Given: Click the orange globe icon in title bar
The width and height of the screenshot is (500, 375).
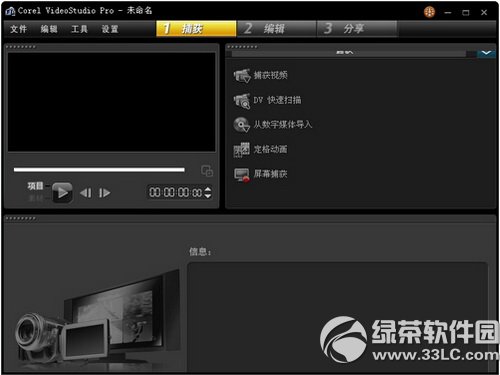Looking at the screenshot, I should point(429,12).
